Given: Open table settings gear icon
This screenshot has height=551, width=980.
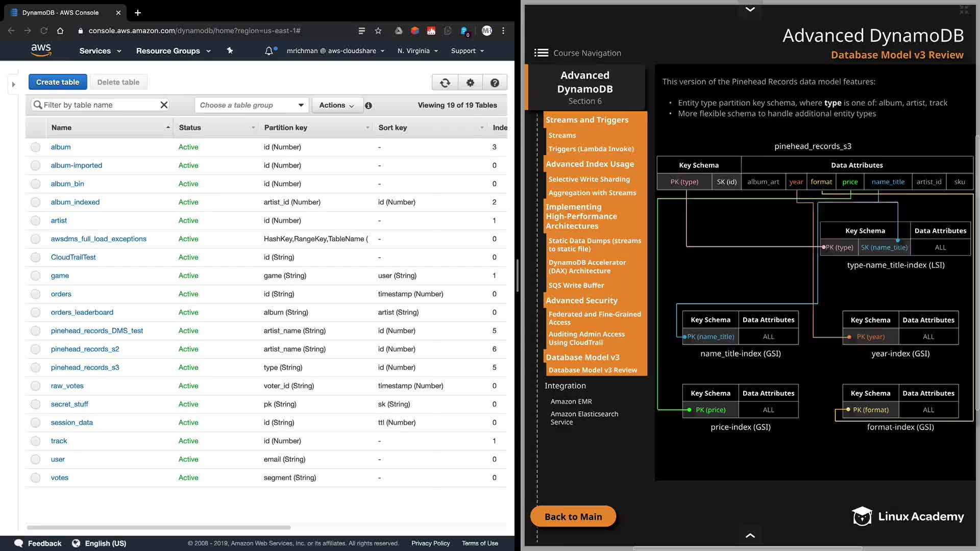Looking at the screenshot, I should pos(470,83).
